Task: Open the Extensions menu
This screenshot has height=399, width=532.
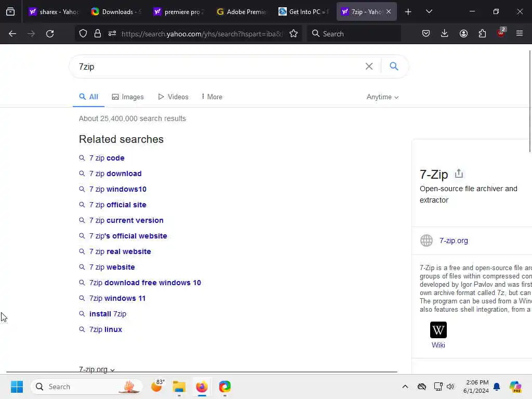Action: point(482,34)
